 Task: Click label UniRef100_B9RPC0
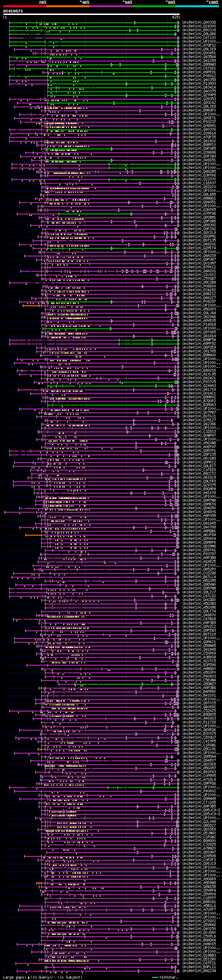click(x=199, y=145)
